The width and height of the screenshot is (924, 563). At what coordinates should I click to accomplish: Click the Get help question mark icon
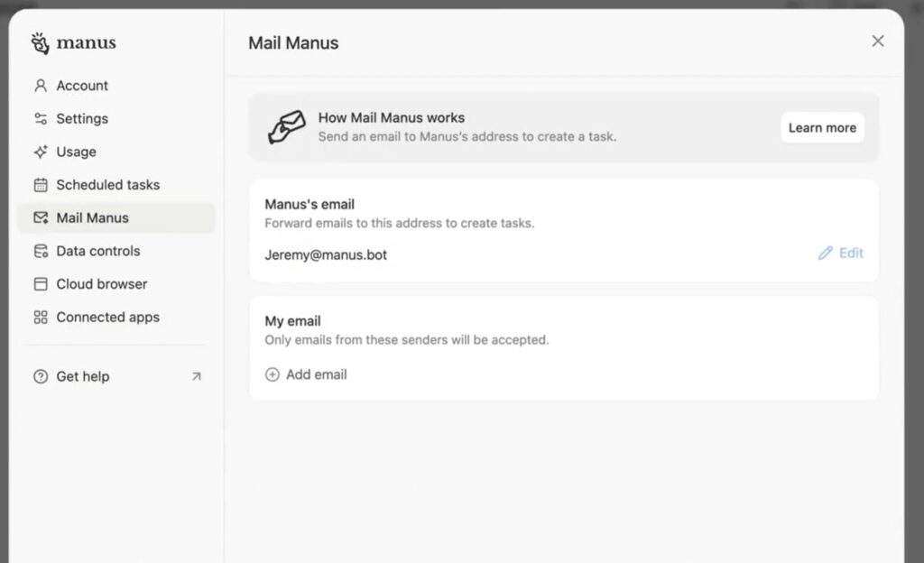[x=40, y=376]
